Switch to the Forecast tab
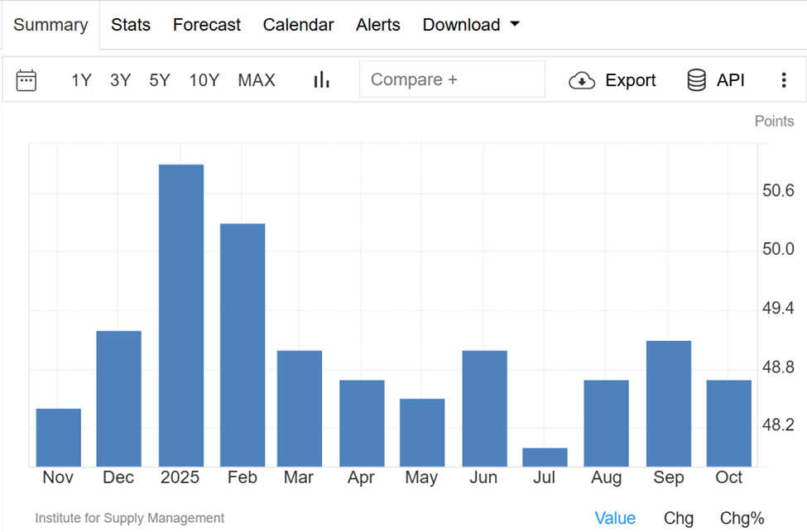The width and height of the screenshot is (807, 532). pos(206,25)
